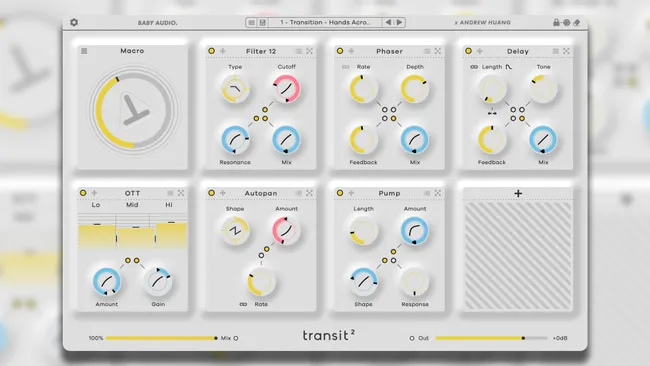Expand the Filter 12 module view
This screenshot has height=366, width=650.
click(x=309, y=51)
